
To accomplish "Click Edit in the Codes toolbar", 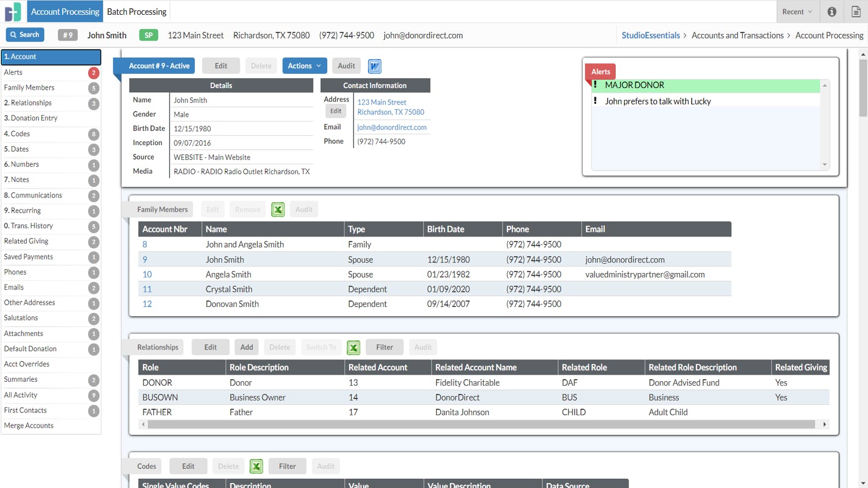I will coord(188,466).
